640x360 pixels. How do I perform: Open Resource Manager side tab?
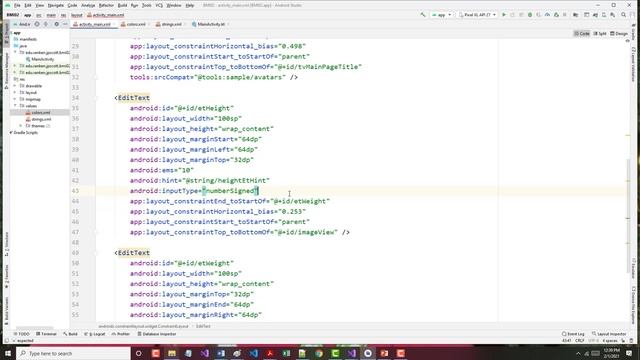[6, 70]
